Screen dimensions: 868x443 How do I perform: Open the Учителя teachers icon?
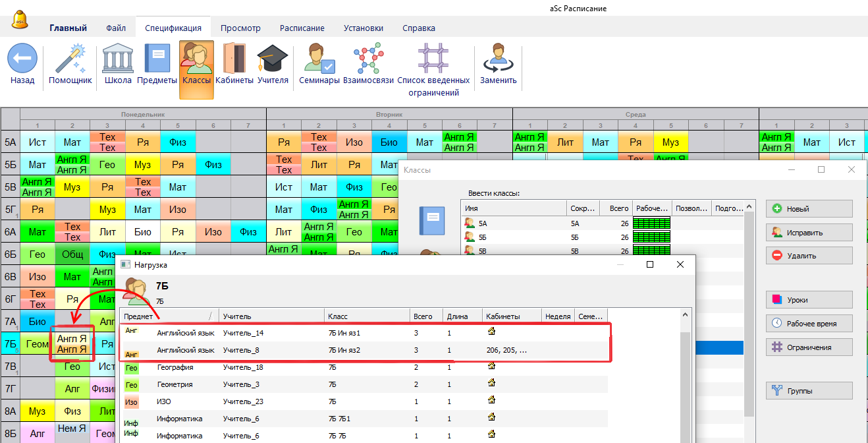pyautogui.click(x=273, y=59)
